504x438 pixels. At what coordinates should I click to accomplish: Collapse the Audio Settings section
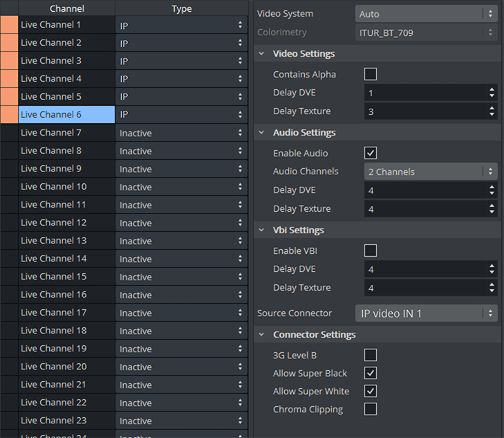click(x=263, y=133)
